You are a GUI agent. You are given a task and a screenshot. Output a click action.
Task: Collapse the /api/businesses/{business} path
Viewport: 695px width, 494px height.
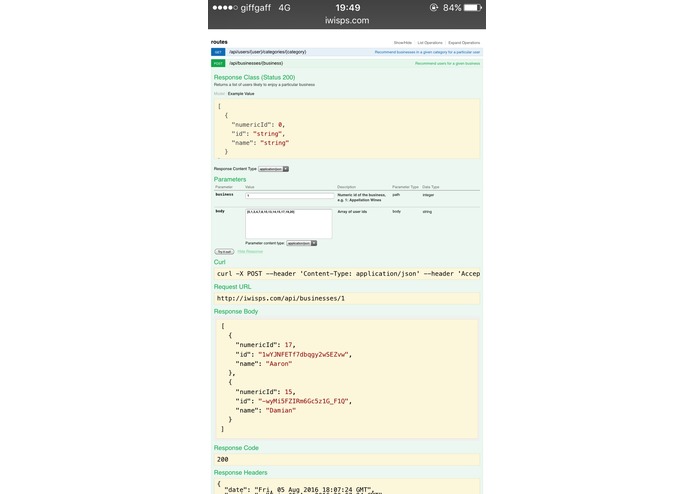pos(256,63)
